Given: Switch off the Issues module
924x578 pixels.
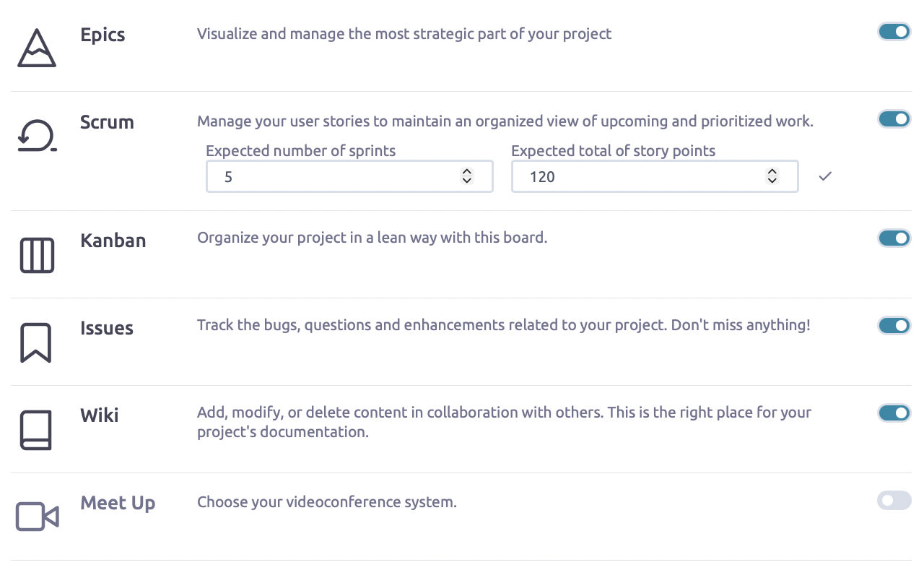Looking at the screenshot, I should click(x=894, y=326).
